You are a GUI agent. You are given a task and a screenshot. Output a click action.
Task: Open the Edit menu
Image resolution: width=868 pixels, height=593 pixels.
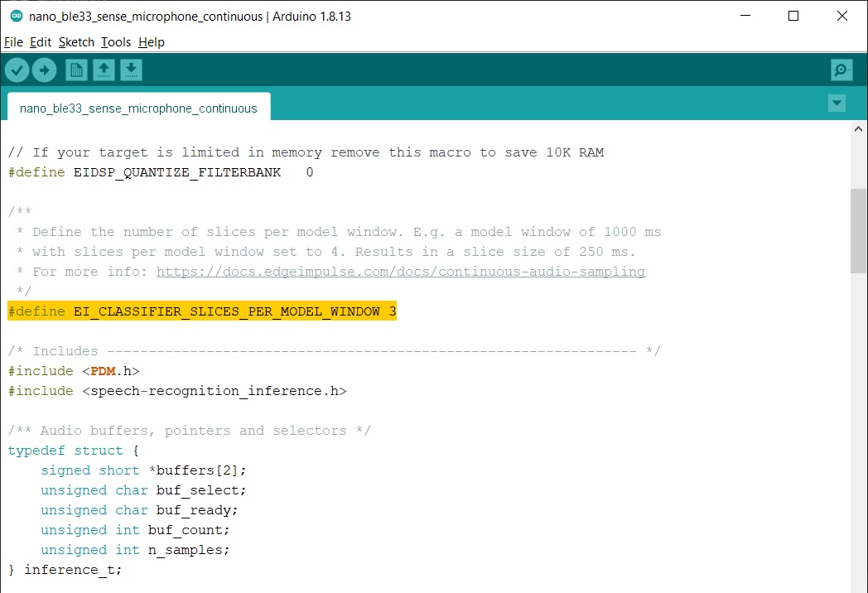coord(40,41)
